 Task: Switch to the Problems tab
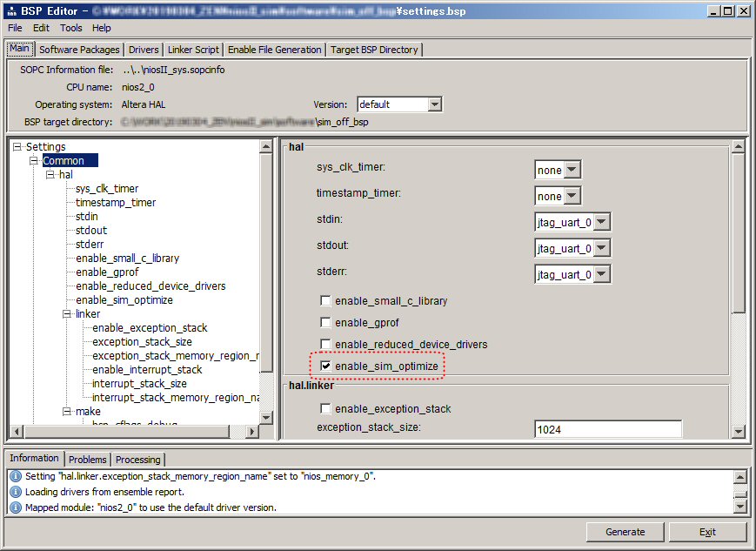(x=87, y=459)
